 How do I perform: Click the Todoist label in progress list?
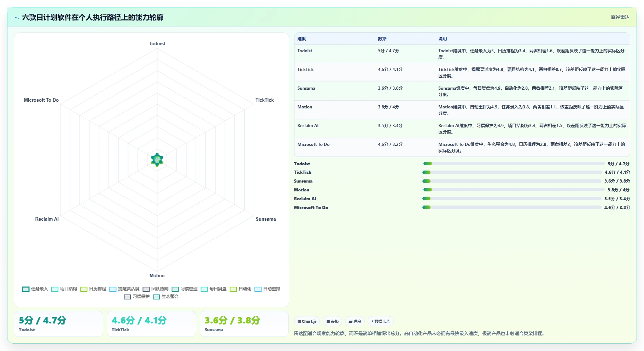click(302, 164)
